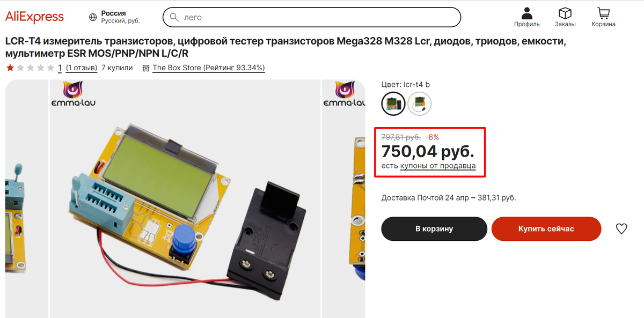Click the AliExpress logo
644x318 pixels.
tap(35, 17)
